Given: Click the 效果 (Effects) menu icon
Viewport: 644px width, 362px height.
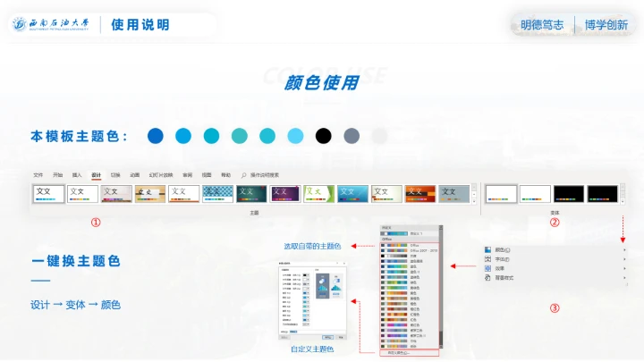Looking at the screenshot, I should [487, 268].
